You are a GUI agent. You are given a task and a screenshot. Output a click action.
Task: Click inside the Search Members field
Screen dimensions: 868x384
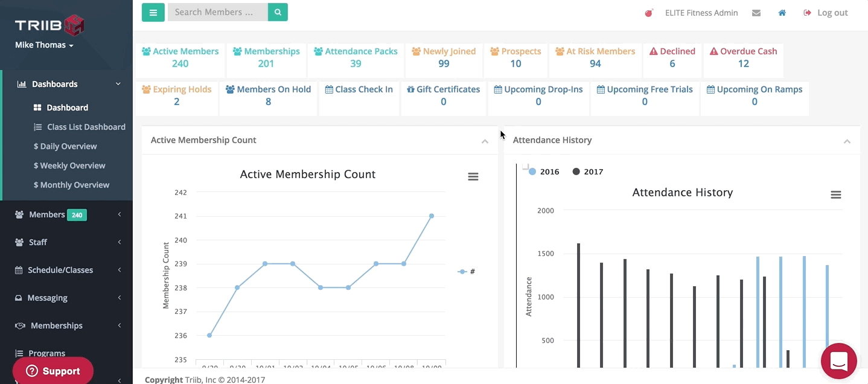coord(217,12)
